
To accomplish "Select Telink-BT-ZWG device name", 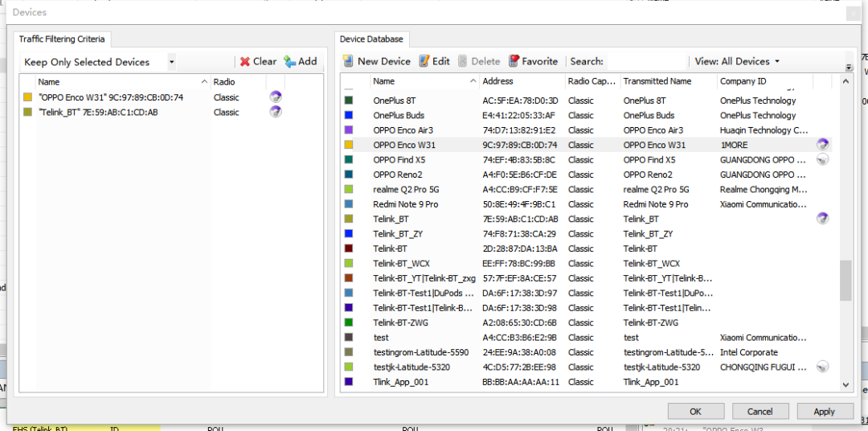I will click(x=400, y=322).
